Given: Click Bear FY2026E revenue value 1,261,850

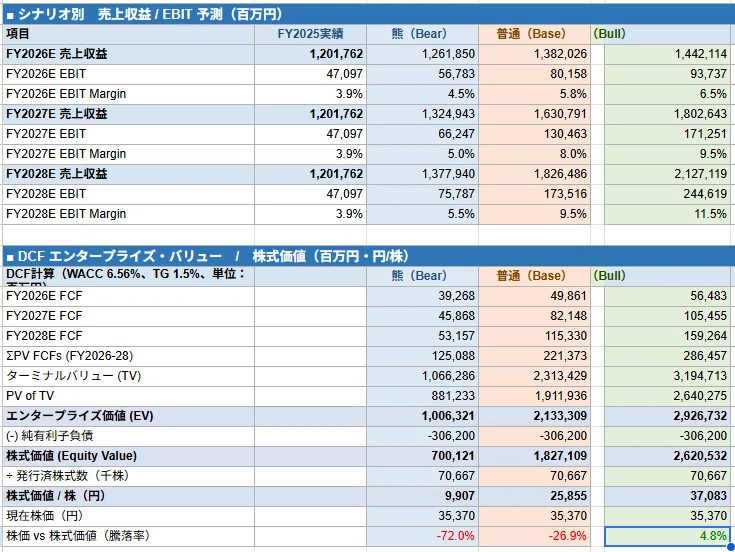Looking at the screenshot, I should (448, 54).
